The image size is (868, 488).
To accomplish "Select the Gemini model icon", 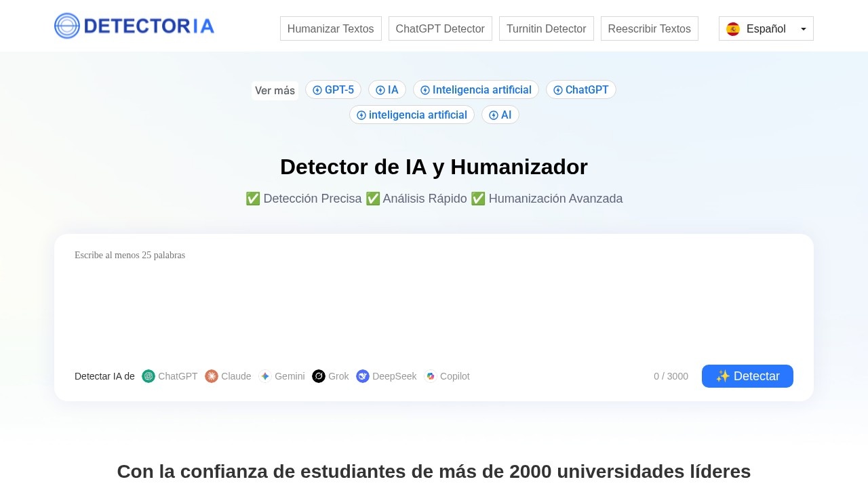I will [x=264, y=376].
